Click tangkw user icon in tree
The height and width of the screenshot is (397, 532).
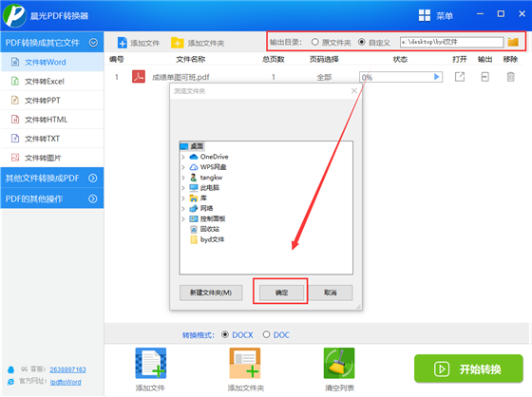point(194,177)
